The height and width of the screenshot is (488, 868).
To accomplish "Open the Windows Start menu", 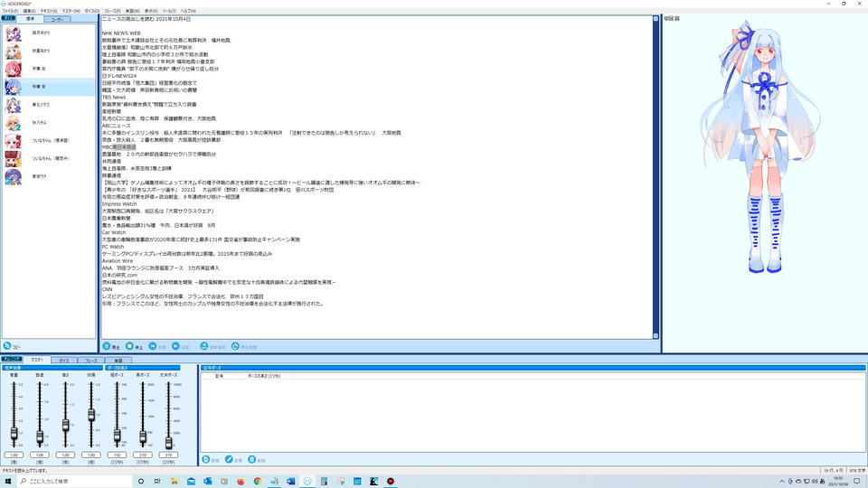I will click(8, 482).
